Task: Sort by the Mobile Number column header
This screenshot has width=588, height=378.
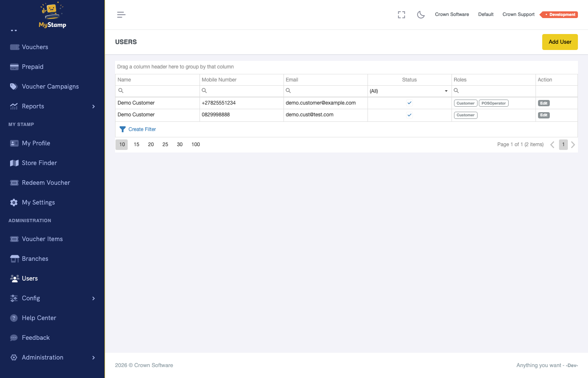Action: 241,80
